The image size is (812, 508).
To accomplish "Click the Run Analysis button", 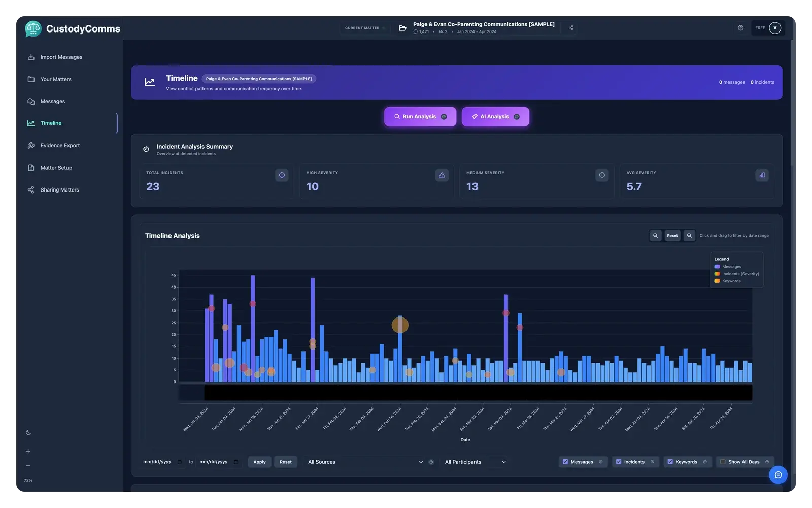I will (420, 117).
